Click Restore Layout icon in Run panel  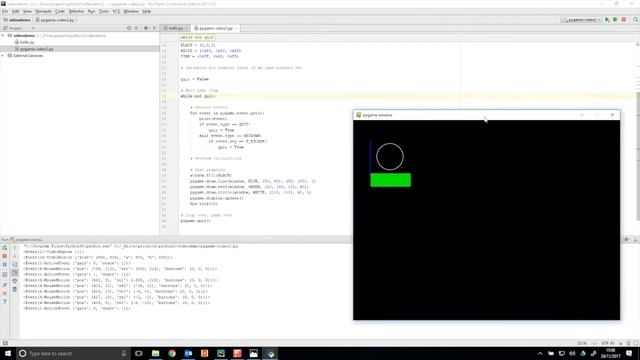click(4, 275)
